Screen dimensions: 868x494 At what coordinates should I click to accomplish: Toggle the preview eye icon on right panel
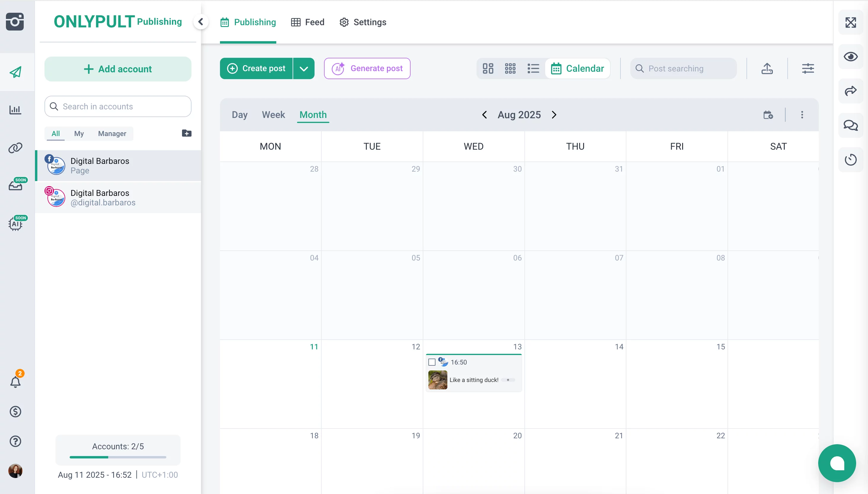pyautogui.click(x=851, y=57)
